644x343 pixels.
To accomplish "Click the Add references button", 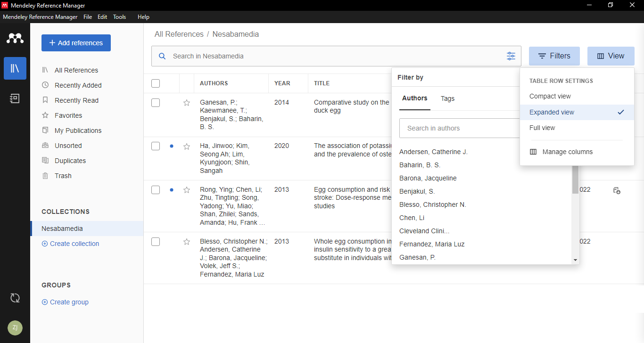I will 76,43.
